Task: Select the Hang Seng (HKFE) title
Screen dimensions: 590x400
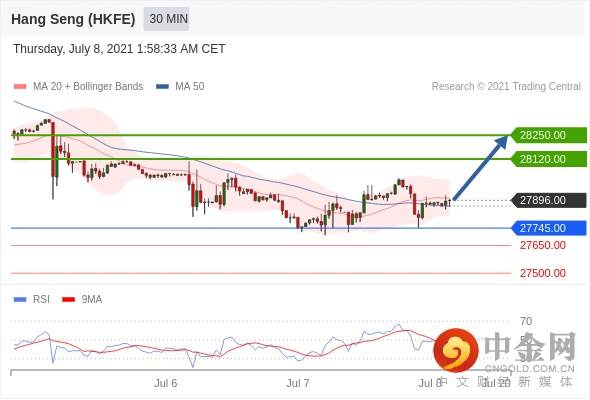Action: pos(73,19)
